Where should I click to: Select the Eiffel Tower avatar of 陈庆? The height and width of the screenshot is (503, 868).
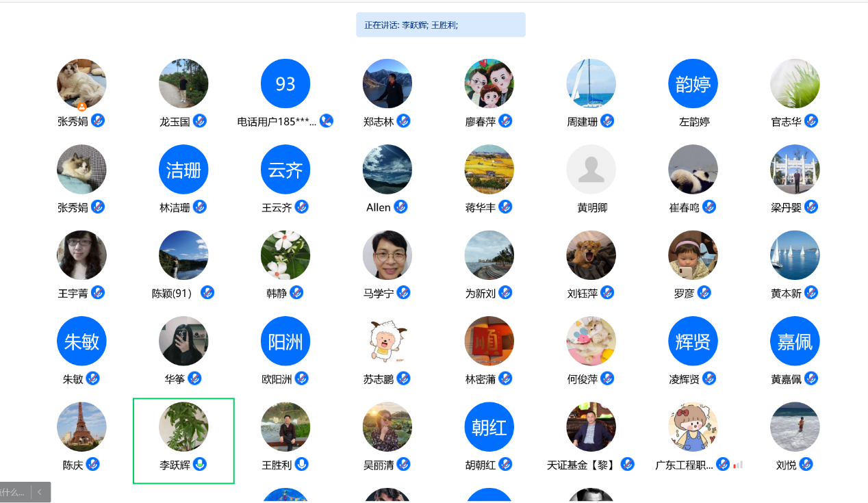coord(81,427)
